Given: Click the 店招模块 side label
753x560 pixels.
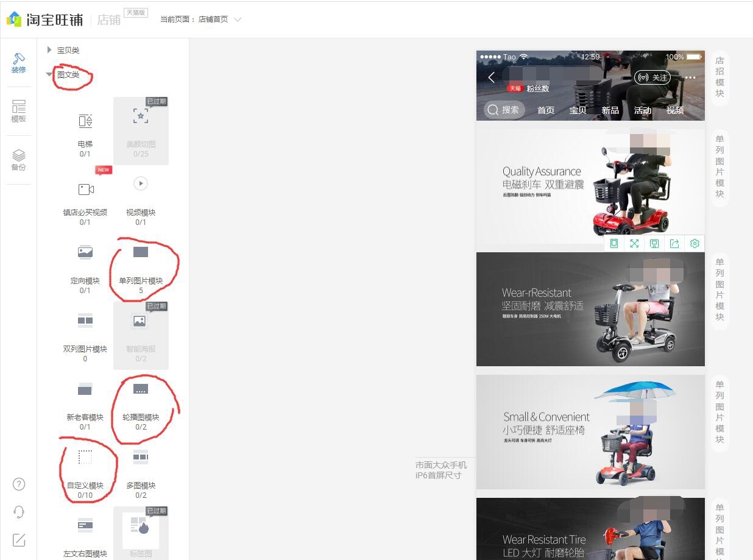Looking at the screenshot, I should [x=720, y=77].
